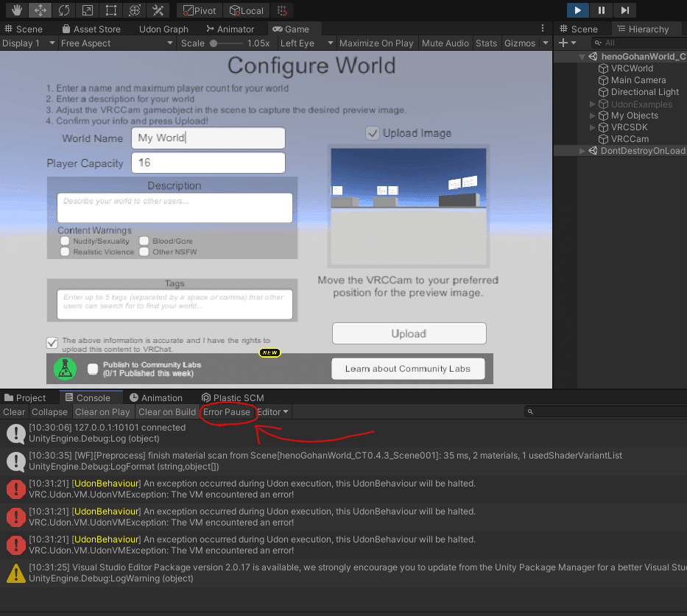Click the Player Capacity field
Viewport: 687px width, 616px height.
pyautogui.click(x=208, y=163)
